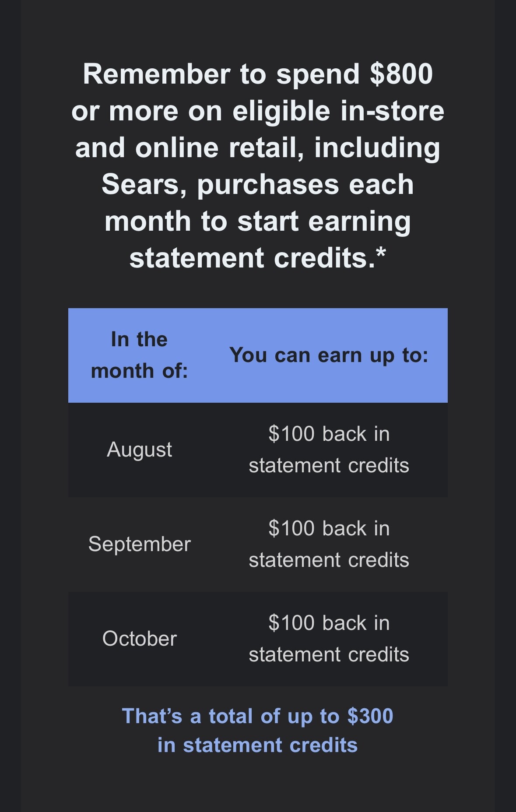This screenshot has height=812, width=516.
Task: Click the September month cell
Action: tap(139, 545)
